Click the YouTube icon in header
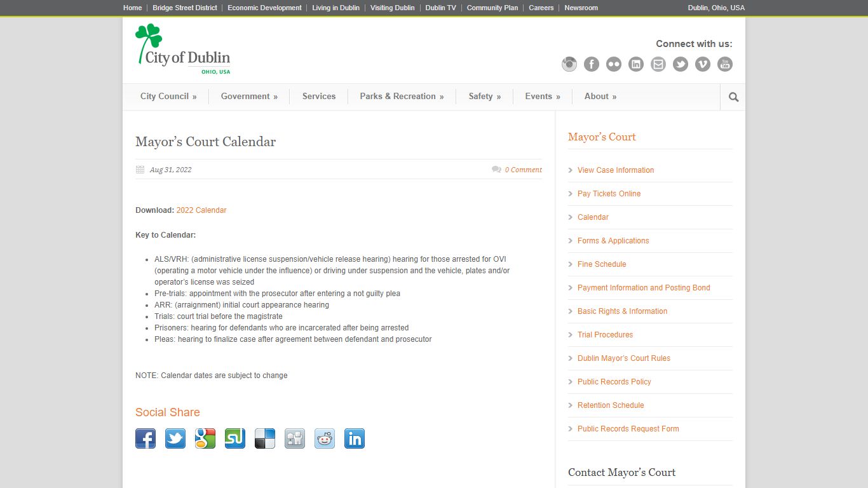 [725, 64]
